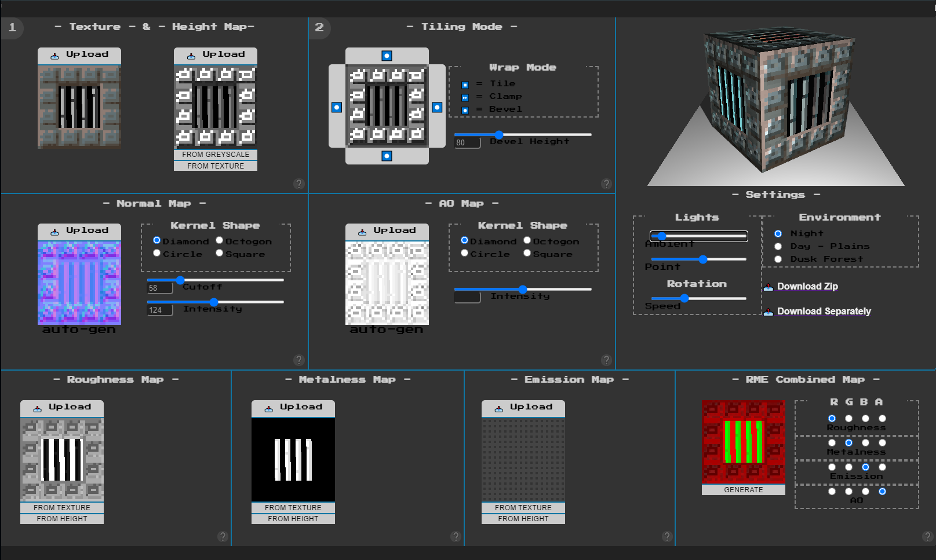Click the Intensity value field showing 124

[x=160, y=310]
